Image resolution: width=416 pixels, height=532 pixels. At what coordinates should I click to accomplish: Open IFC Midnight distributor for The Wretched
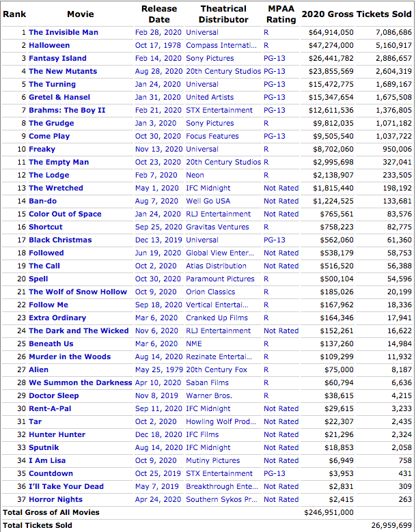tap(208, 188)
